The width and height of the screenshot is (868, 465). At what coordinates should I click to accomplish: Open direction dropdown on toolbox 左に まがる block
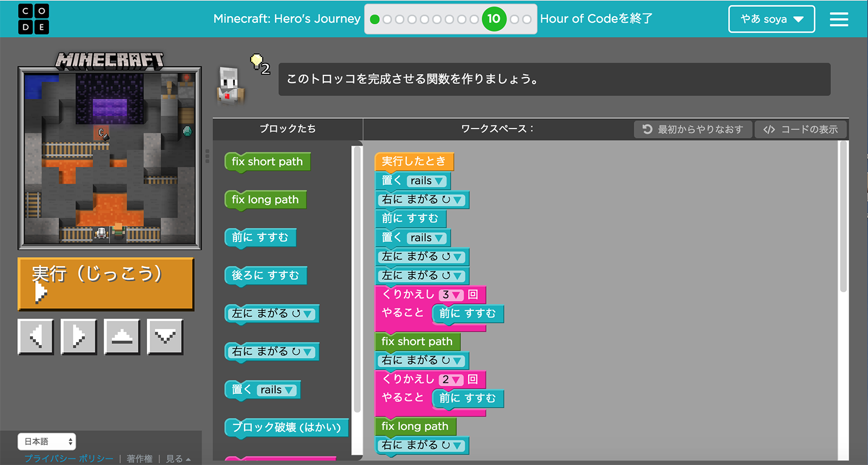308,314
